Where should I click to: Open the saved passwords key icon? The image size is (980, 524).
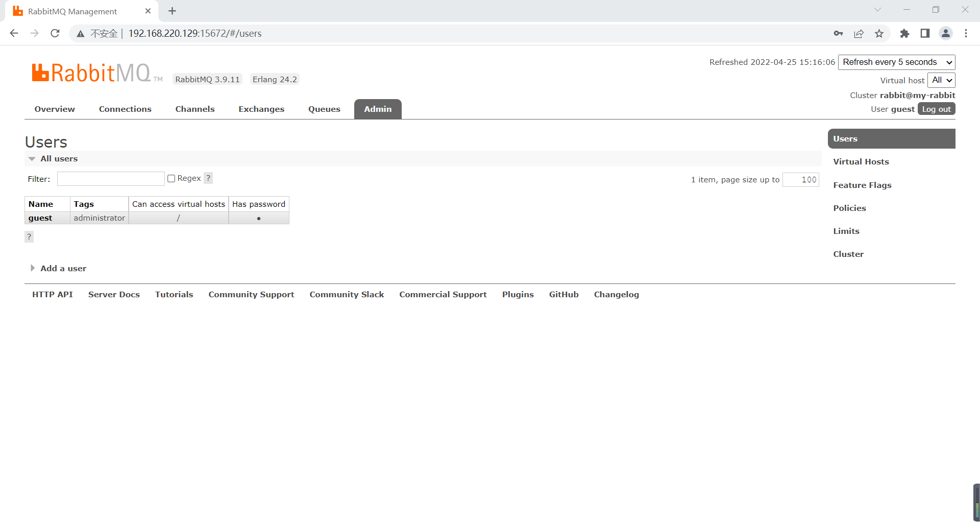click(x=838, y=33)
